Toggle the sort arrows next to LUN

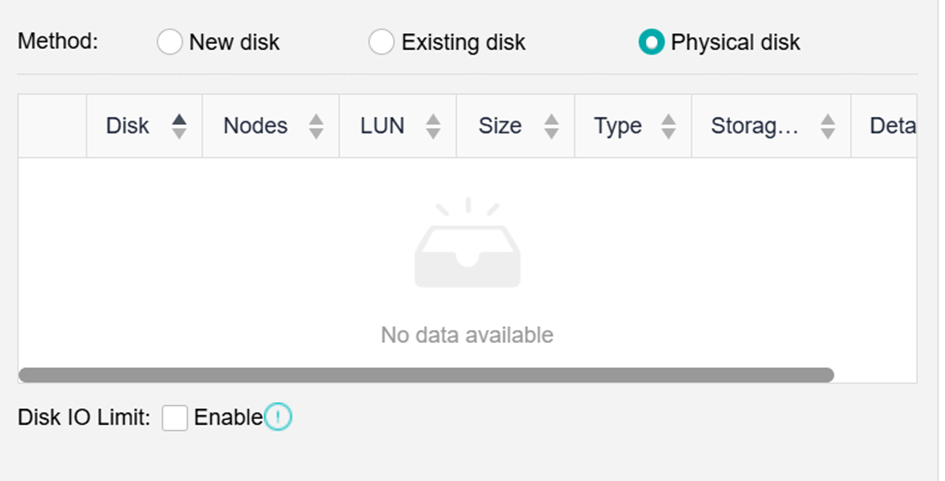click(433, 126)
